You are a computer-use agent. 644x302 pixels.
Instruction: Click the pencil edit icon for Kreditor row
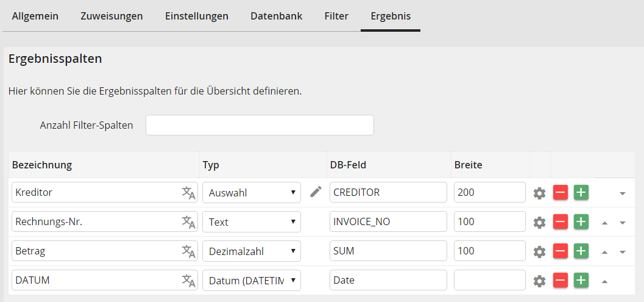(315, 192)
